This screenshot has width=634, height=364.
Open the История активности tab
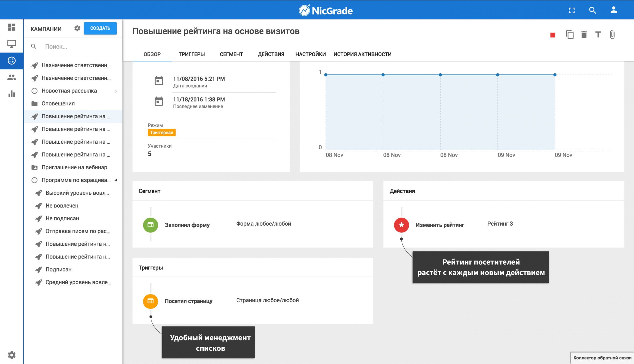coord(362,54)
